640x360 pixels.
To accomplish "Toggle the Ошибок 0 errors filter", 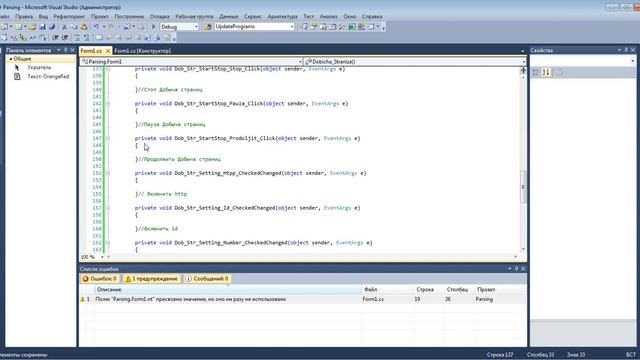I will click(x=100, y=279).
